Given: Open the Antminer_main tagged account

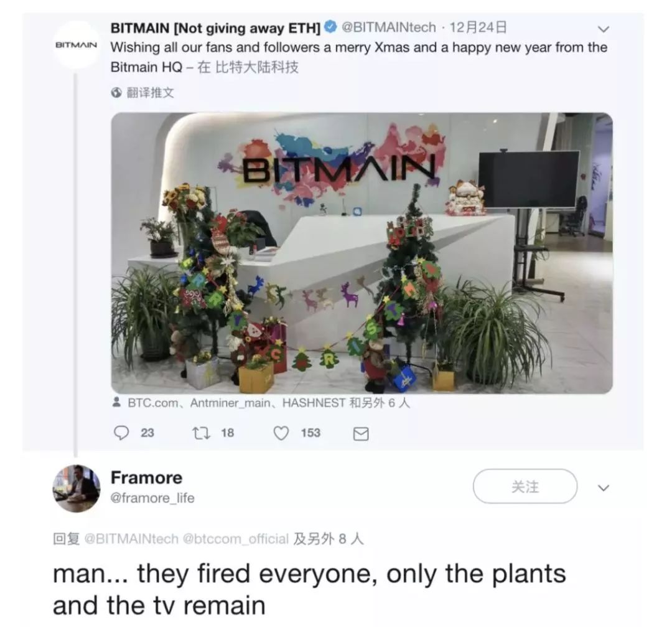Looking at the screenshot, I should click(230, 403).
